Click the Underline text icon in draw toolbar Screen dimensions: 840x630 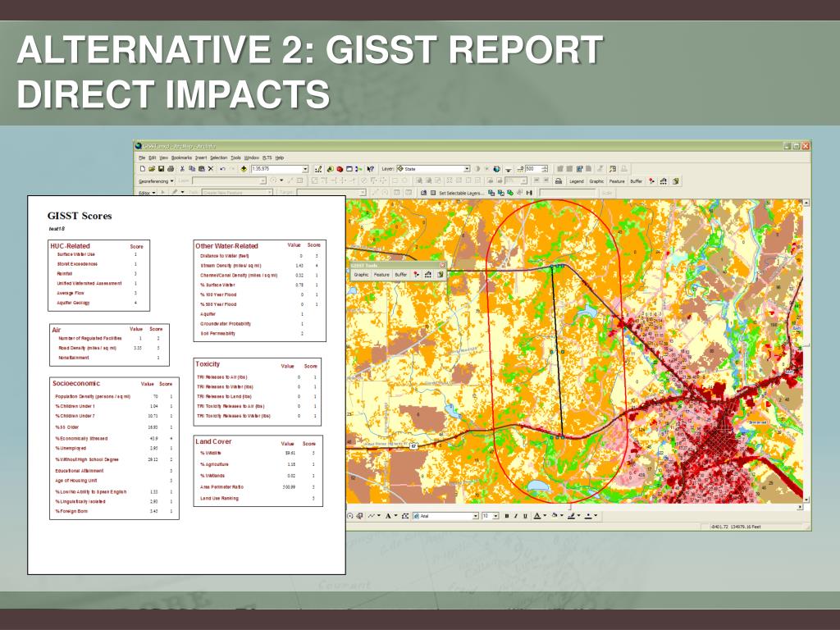(x=526, y=516)
